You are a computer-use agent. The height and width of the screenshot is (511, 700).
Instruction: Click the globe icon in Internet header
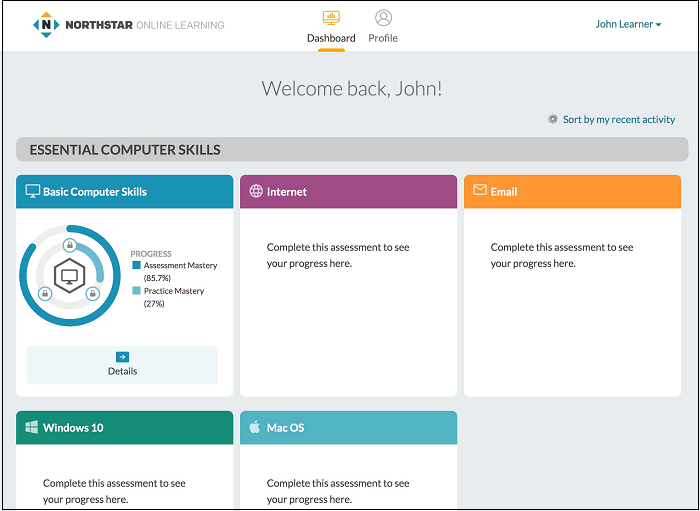(x=256, y=191)
